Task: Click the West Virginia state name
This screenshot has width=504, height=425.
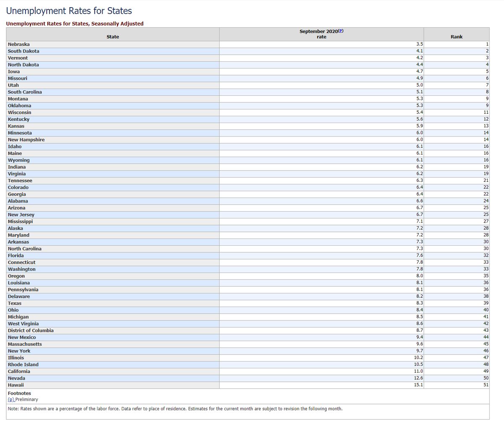Action: coord(24,324)
